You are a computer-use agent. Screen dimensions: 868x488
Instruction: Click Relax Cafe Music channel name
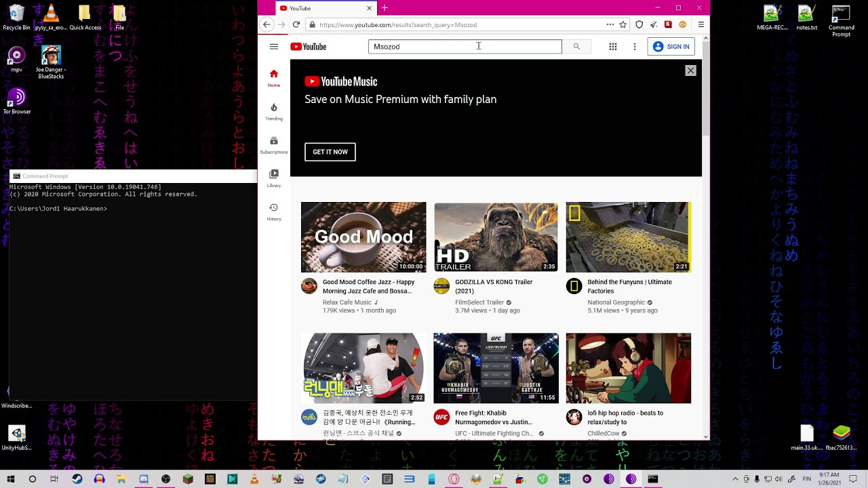coord(347,302)
